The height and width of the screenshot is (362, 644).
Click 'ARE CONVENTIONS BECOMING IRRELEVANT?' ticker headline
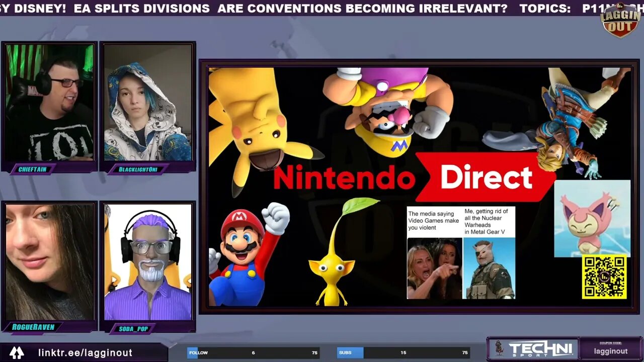[x=362, y=9]
